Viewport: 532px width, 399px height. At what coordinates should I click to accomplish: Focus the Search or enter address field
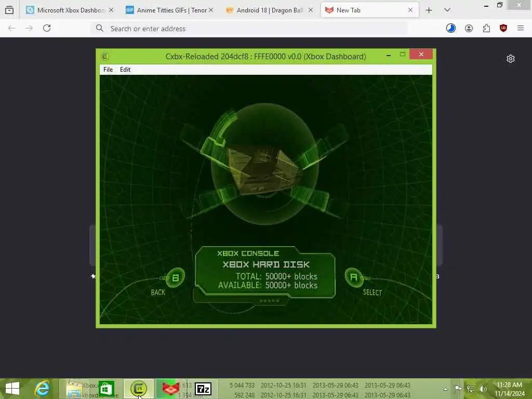(x=250, y=29)
